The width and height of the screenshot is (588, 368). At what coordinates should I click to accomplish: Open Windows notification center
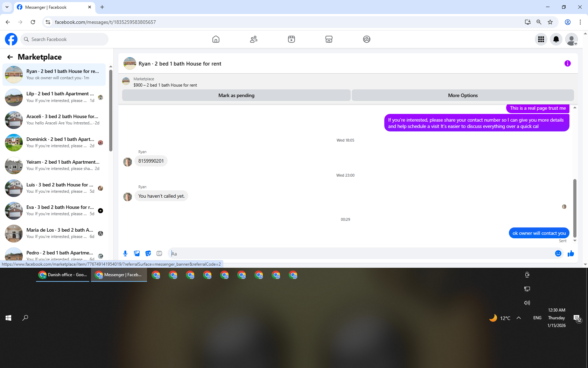click(x=577, y=318)
